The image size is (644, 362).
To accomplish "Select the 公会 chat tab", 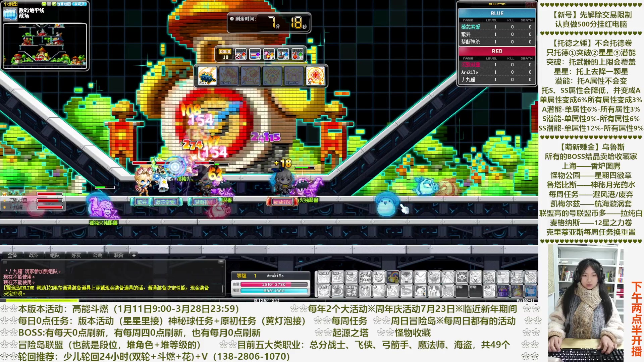I will [x=97, y=255].
